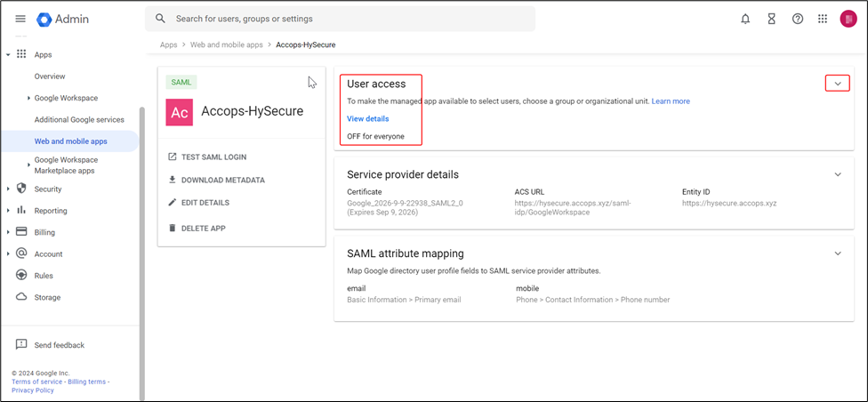868x402 pixels.
Task: Click the user account avatar
Action: point(848,19)
